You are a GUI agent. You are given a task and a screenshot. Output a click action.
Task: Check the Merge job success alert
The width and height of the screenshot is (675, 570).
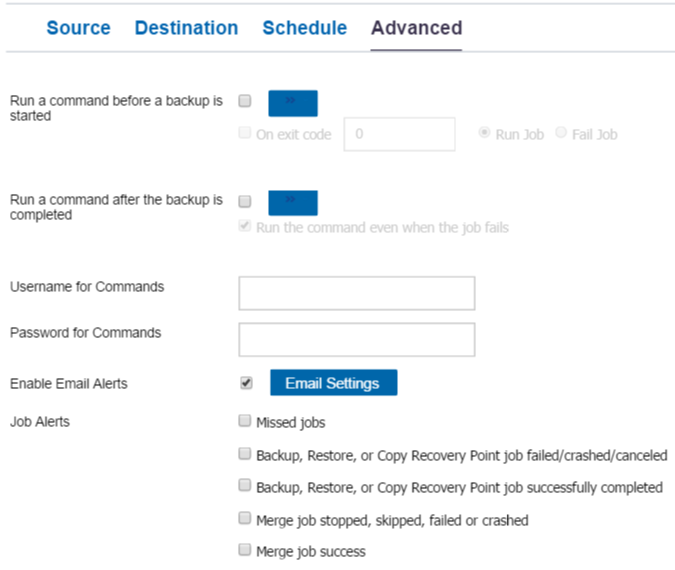245,550
